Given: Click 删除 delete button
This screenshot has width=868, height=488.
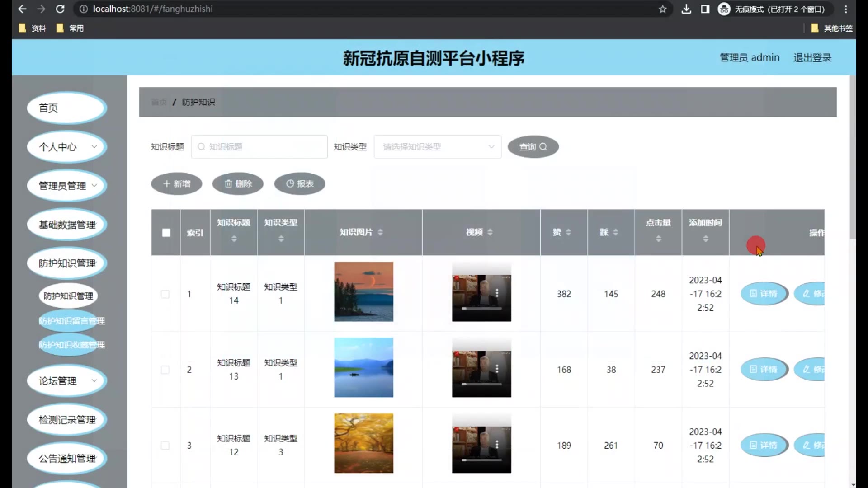Looking at the screenshot, I should click(x=238, y=184).
